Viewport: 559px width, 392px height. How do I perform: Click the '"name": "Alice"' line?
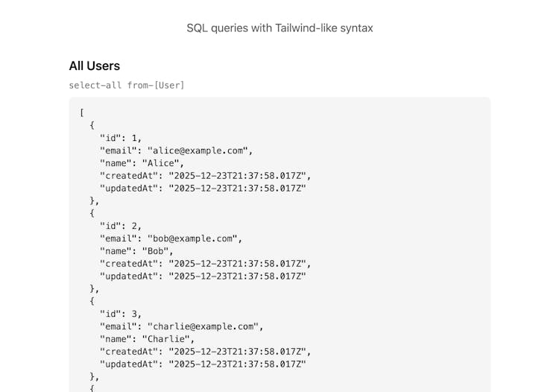(142, 163)
